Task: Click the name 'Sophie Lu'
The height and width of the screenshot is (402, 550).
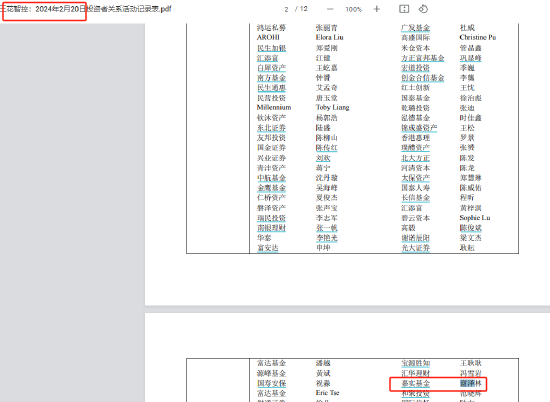Action: (475, 218)
